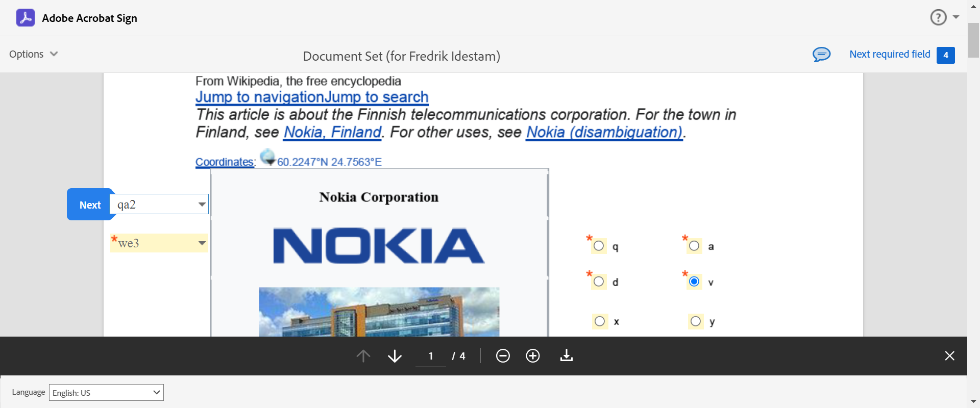Download the document with download icon
Image resolution: width=980 pixels, height=408 pixels.
(x=567, y=356)
